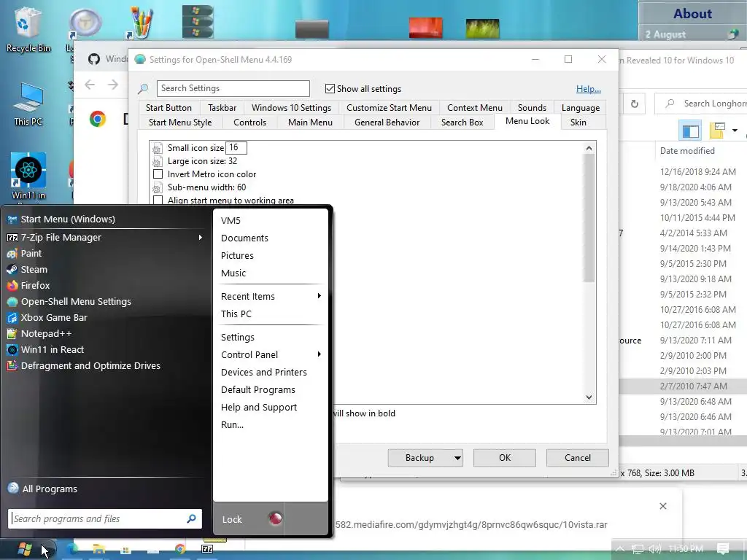Switch to the Taskbar tab

(222, 108)
